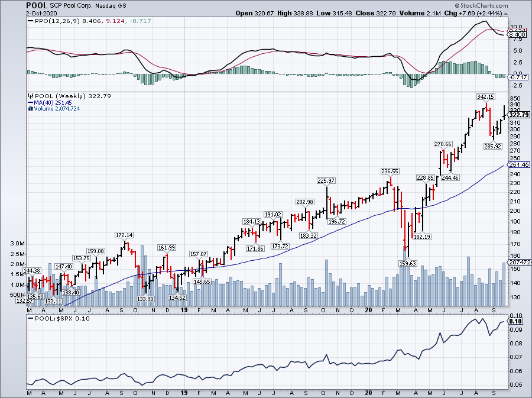The height and width of the screenshot is (398, 532).
Task: Click the 144.38 price label
Action: [32, 270]
